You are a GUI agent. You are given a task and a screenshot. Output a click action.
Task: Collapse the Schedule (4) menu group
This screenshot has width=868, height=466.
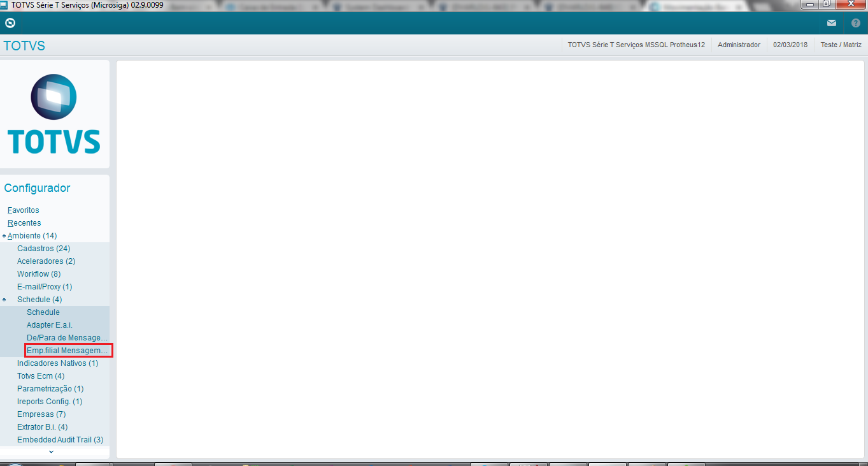[39, 300]
